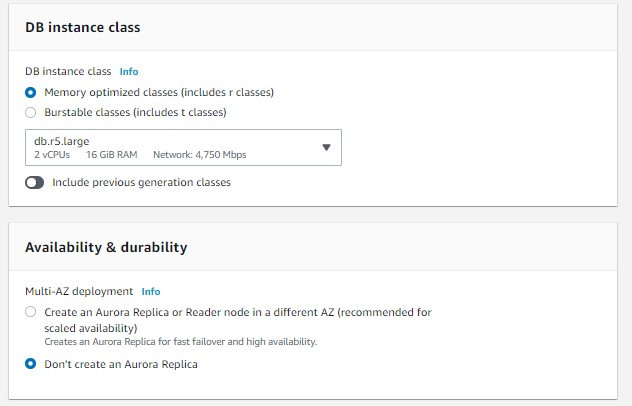Open Info link beside DB instance class

coord(129,72)
